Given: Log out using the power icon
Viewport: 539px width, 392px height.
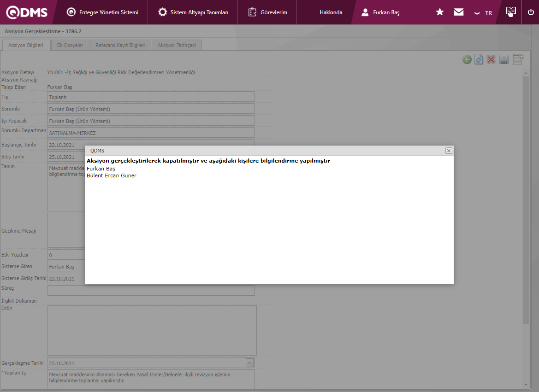Looking at the screenshot, I should [x=531, y=12].
